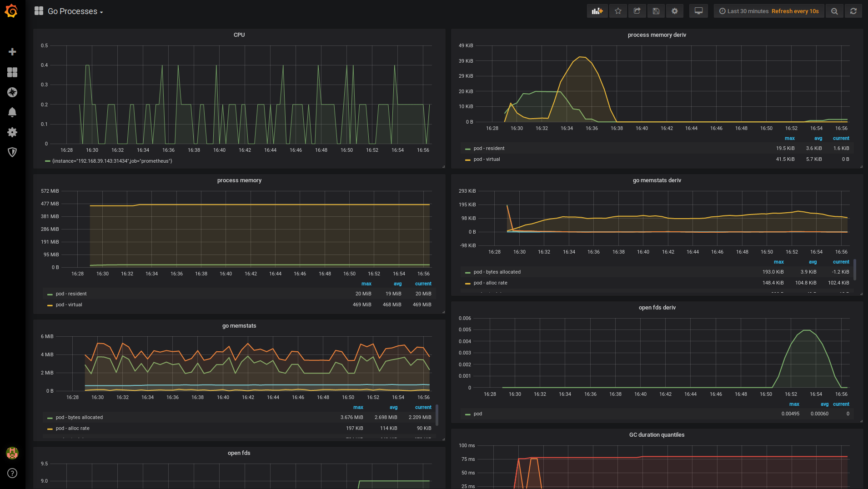The width and height of the screenshot is (868, 489).
Task: Open the open fds deriv panel menu
Action: tap(657, 308)
